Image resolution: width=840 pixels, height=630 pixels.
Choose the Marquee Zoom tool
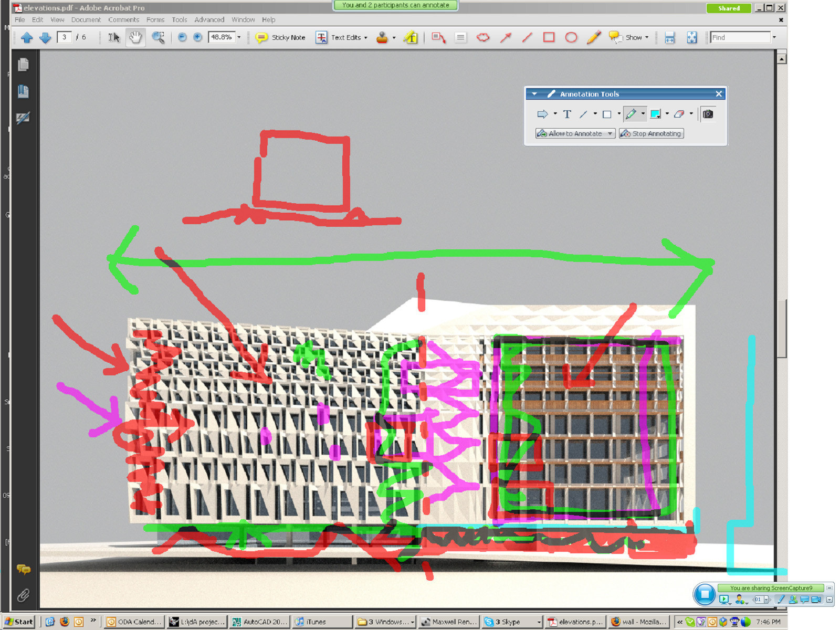pos(158,37)
